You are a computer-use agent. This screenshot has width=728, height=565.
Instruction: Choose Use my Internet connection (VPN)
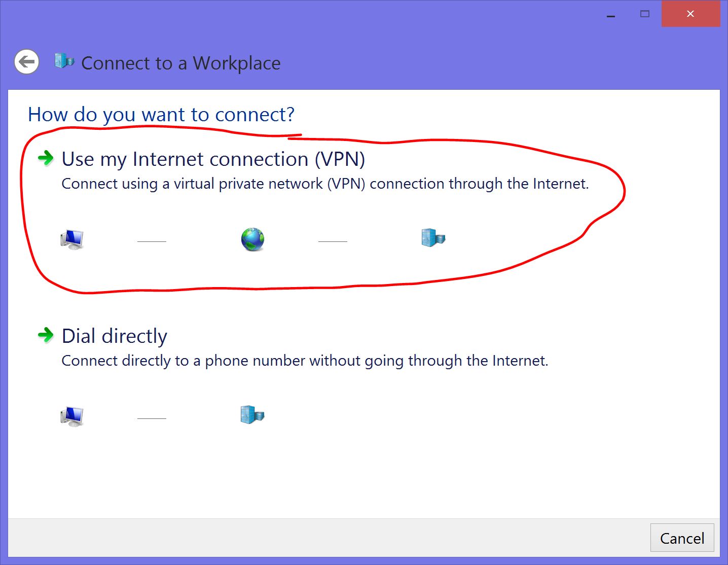(213, 159)
